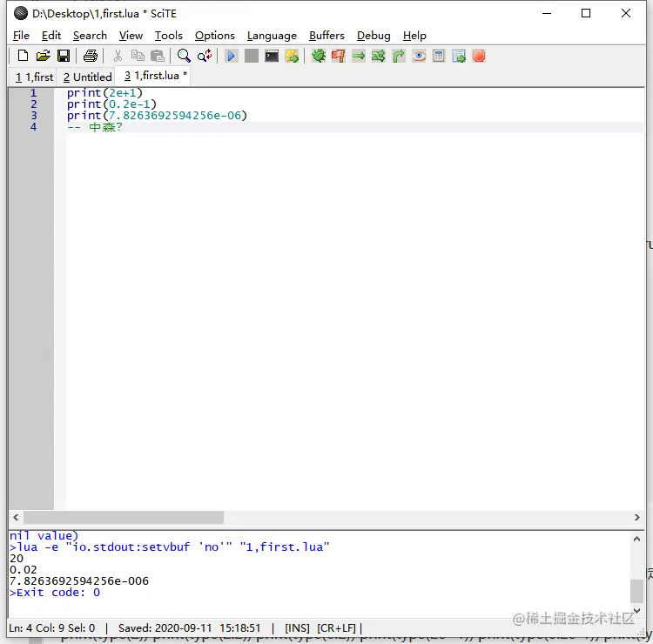
Task: Click on code line 'print(2e+1)'
Action: (x=105, y=93)
